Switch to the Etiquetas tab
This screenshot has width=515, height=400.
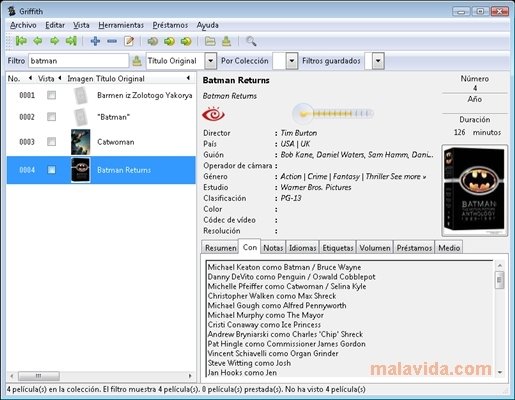tap(338, 248)
